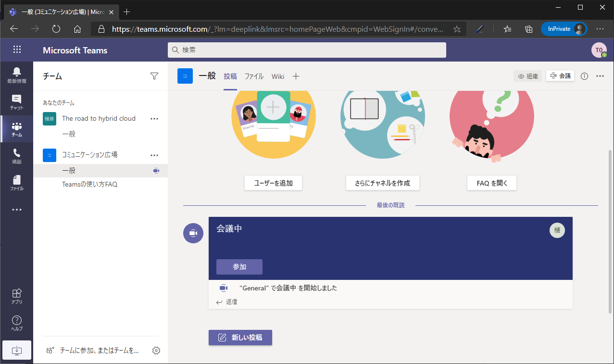Image resolution: width=614 pixels, height=364 pixels.
Task: Click the filter teams funnel icon
Action: (154, 76)
